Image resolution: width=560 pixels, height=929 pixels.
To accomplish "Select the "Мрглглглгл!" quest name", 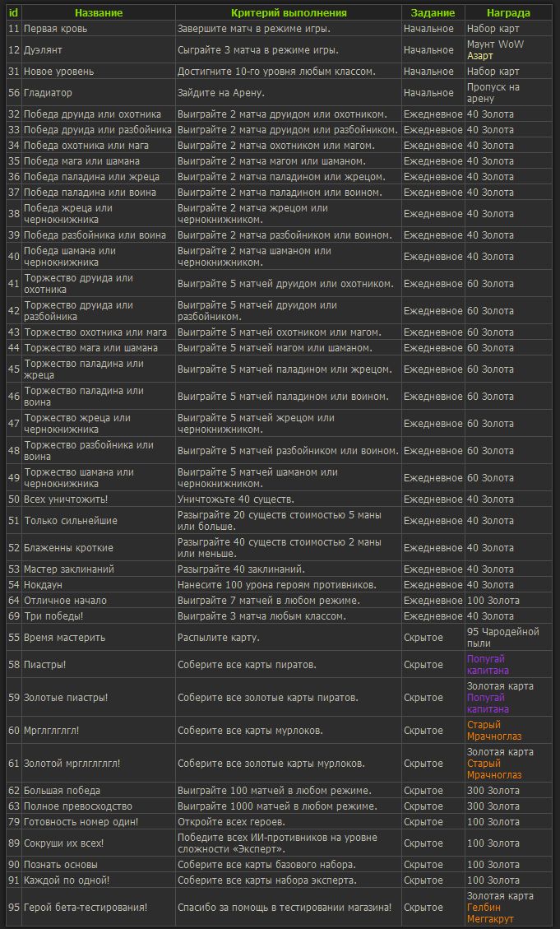I will pos(52,731).
